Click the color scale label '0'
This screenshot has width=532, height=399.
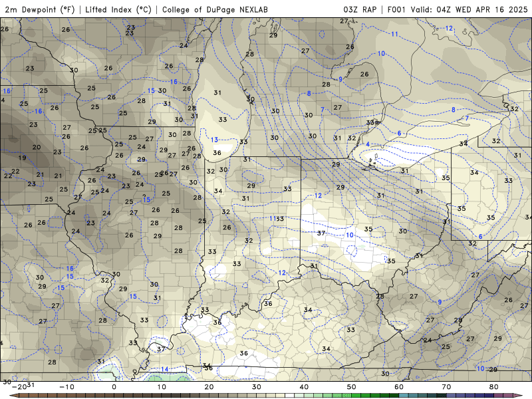(114, 387)
